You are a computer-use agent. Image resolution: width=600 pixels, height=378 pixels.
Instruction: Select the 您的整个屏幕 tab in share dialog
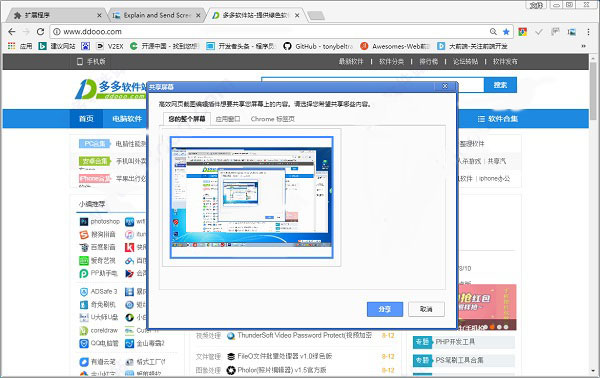187,119
